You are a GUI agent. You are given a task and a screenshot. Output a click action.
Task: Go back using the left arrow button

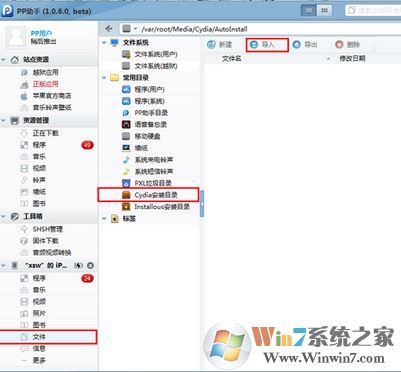click(x=109, y=29)
